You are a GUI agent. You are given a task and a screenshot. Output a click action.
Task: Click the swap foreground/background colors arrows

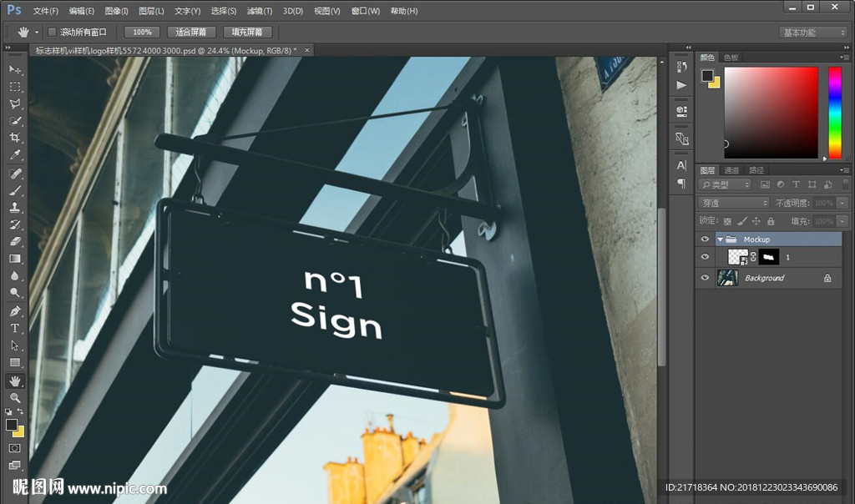[x=20, y=411]
